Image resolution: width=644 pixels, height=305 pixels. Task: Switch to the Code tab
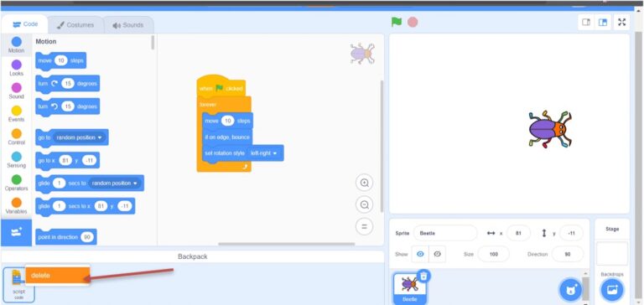tap(25, 24)
